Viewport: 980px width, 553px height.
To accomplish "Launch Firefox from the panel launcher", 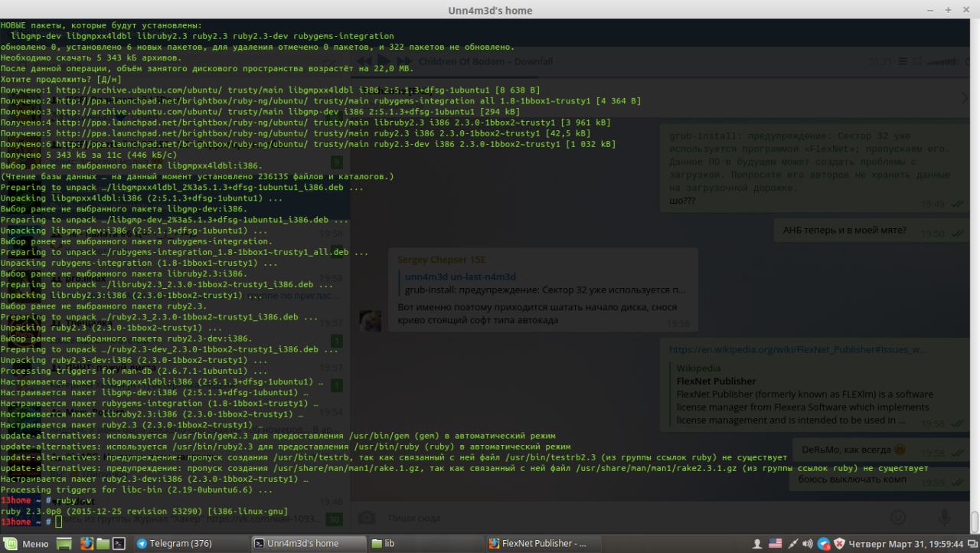I will [86, 544].
